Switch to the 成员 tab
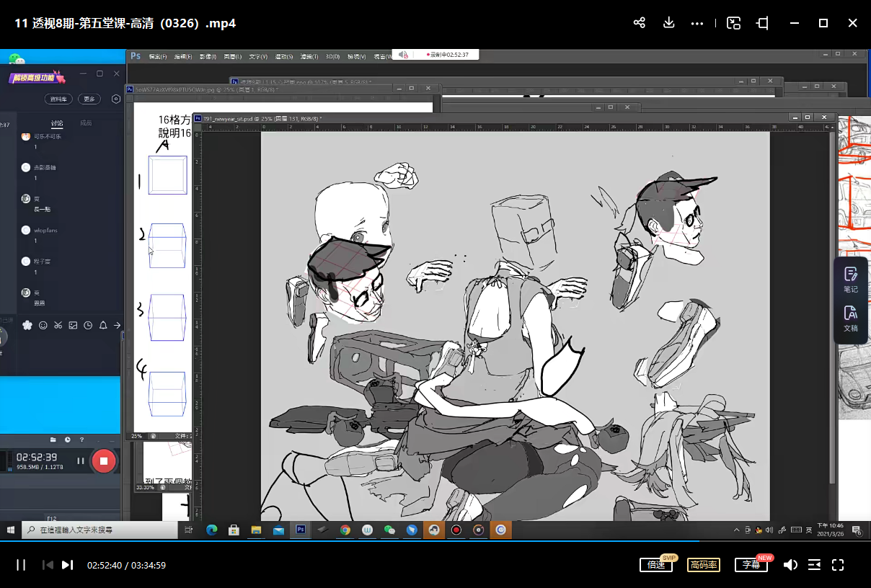Viewport: 871px width, 588px height. [x=86, y=123]
